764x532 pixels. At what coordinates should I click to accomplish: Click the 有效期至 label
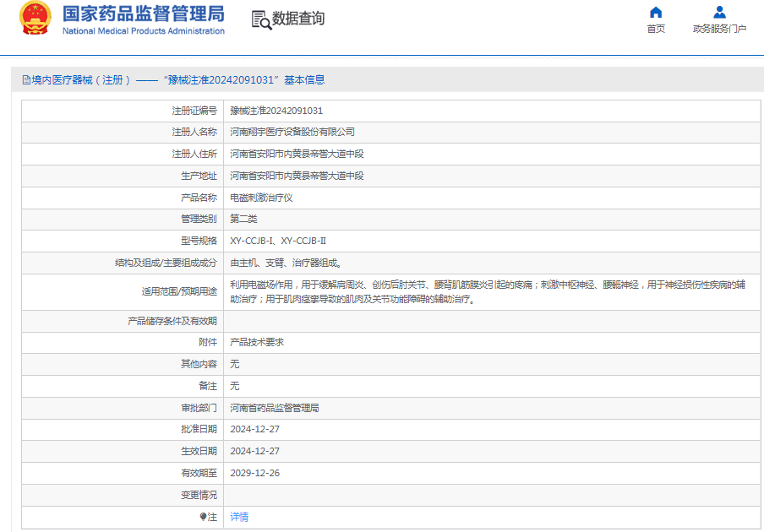pyautogui.click(x=199, y=473)
